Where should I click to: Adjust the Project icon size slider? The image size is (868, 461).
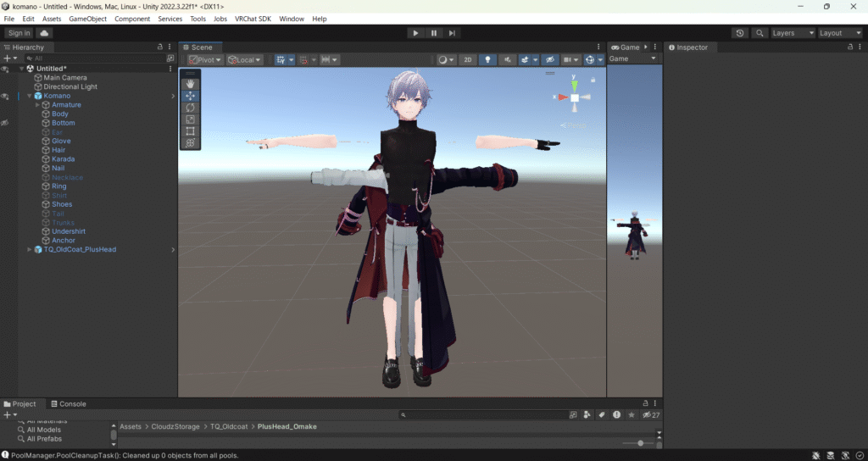coord(640,443)
